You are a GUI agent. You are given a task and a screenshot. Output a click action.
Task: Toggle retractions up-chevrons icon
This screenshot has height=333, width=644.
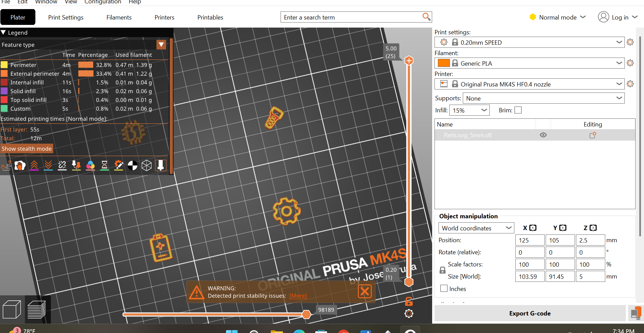pos(34,165)
